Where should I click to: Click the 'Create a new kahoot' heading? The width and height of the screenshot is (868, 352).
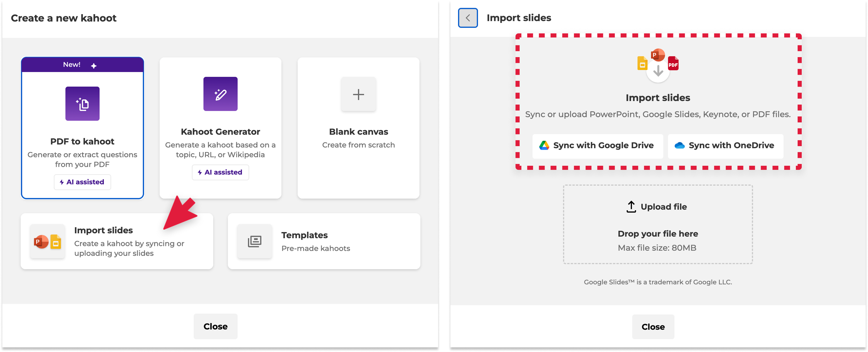64,18
